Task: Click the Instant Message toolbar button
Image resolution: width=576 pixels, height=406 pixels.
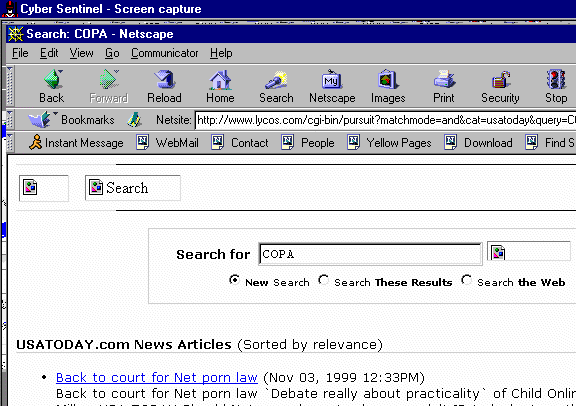Action: (76, 143)
